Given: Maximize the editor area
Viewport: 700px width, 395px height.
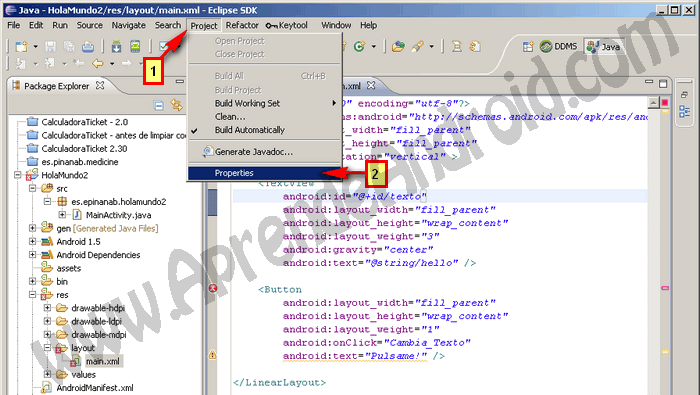Looking at the screenshot, I should [x=663, y=83].
